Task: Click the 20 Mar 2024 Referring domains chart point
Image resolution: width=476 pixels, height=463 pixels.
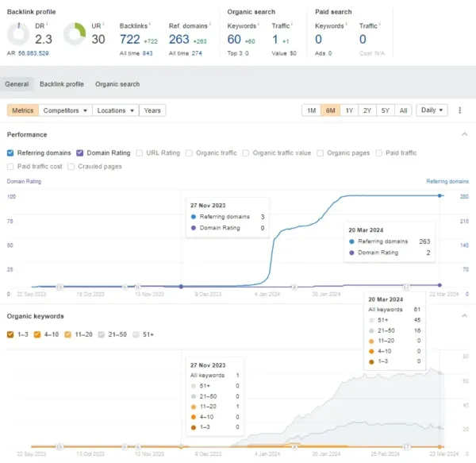Action: 440,195
